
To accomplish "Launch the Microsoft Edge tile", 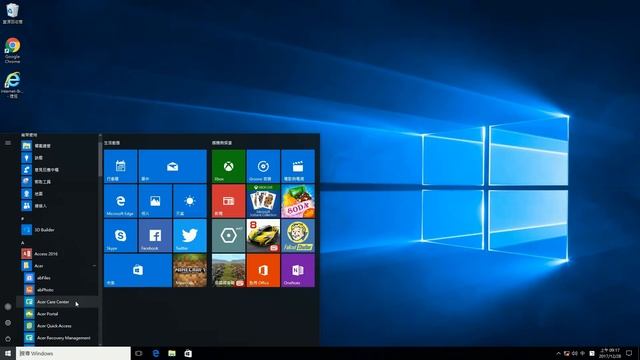I will (120, 201).
